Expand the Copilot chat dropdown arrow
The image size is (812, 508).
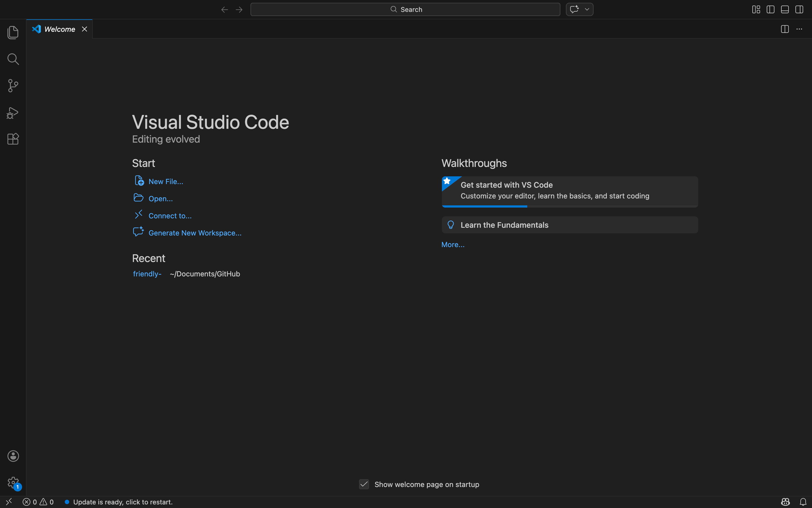587,9
